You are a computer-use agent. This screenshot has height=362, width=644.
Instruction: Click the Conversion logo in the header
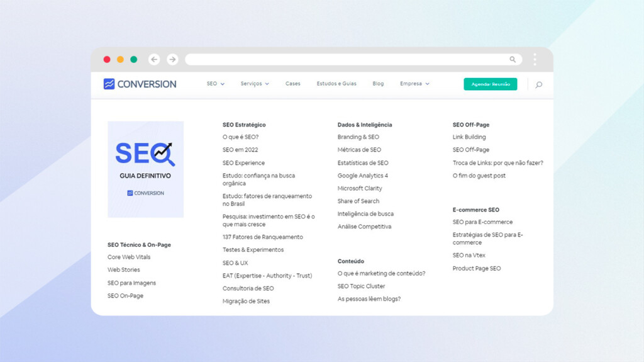140,84
